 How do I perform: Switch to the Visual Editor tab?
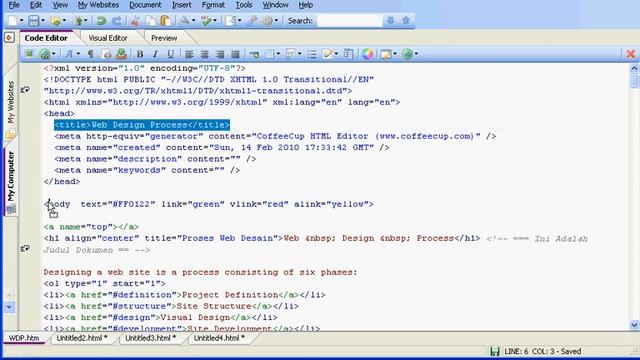click(108, 38)
